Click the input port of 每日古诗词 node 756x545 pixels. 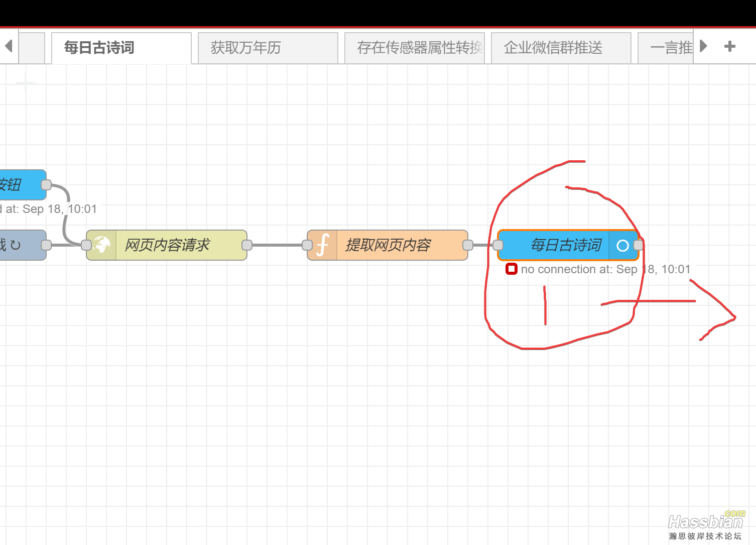[498, 245]
